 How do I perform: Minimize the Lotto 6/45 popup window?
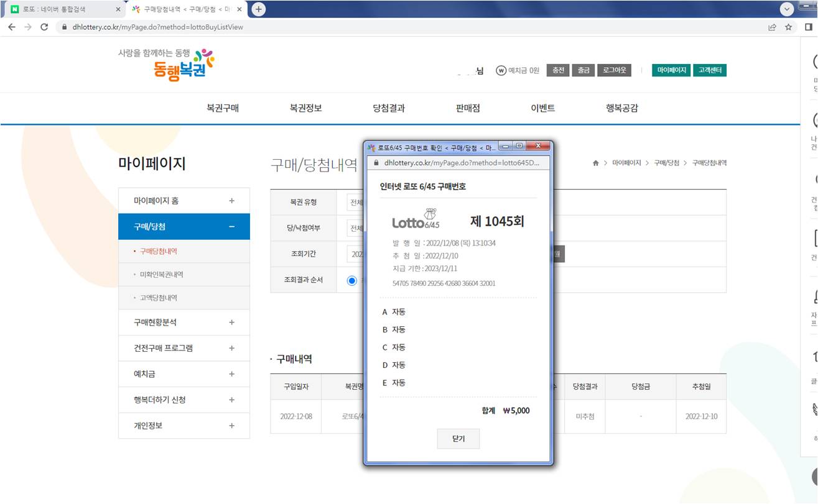click(506, 147)
